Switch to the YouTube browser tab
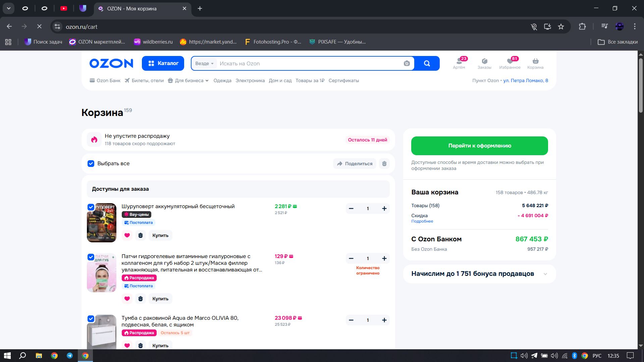Screen dimensions: 644x362 point(64,8)
